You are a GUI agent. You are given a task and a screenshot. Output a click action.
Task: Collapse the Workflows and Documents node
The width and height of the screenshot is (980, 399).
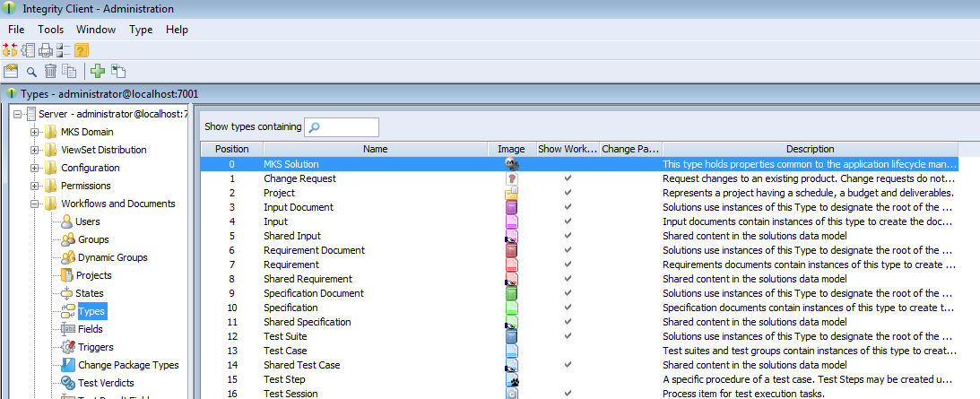coord(36,204)
